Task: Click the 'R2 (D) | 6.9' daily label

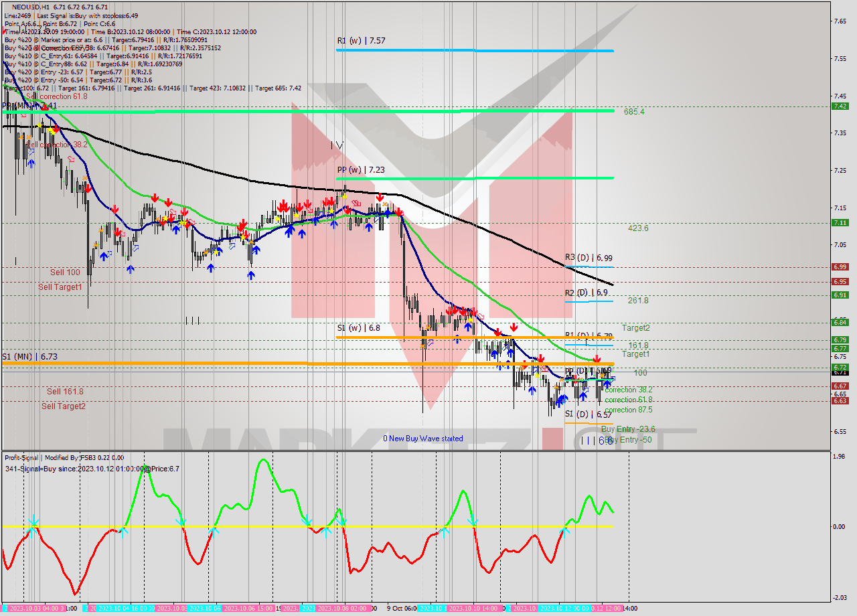Action: (586, 293)
